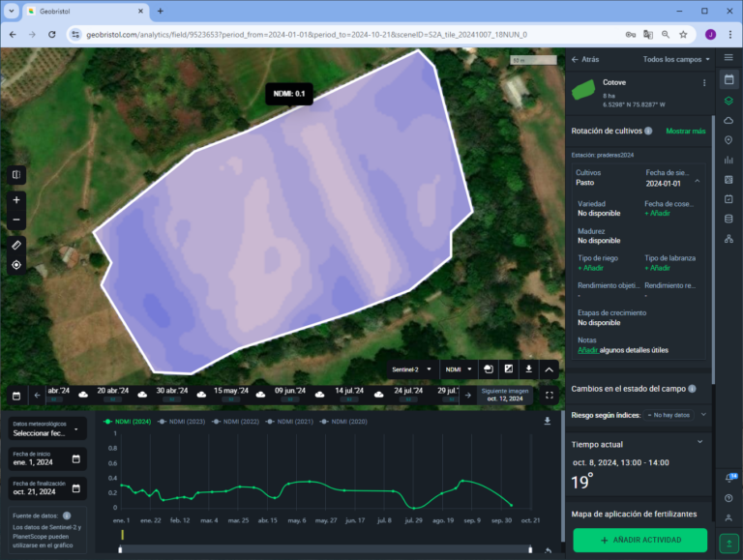Viewport: 743px width, 560px height.
Task: Select the ruler measurement tool
Action: (16, 245)
